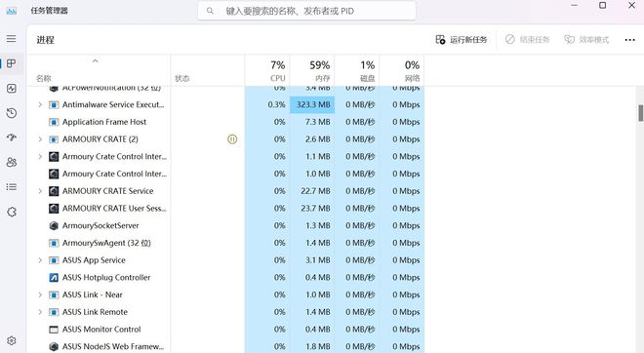Expand the ASUS Link Remote group

tap(40, 312)
